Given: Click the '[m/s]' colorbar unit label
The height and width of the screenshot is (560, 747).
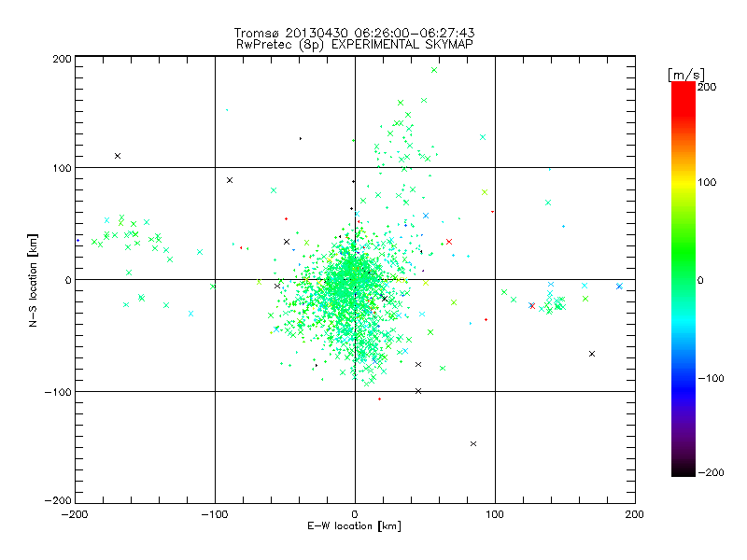Looking at the screenshot, I should coord(685,75).
